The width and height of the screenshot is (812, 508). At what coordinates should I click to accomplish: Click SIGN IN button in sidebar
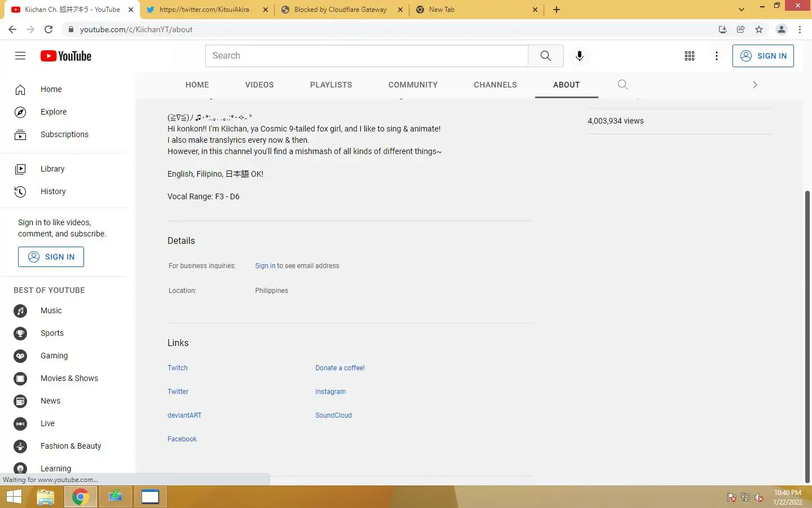point(51,257)
